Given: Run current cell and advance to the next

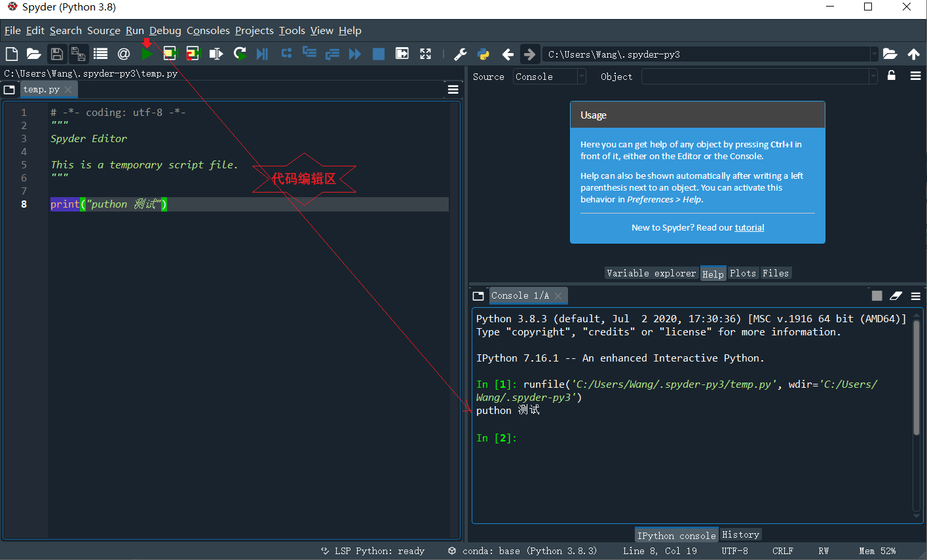Looking at the screenshot, I should pyautogui.click(x=193, y=54).
